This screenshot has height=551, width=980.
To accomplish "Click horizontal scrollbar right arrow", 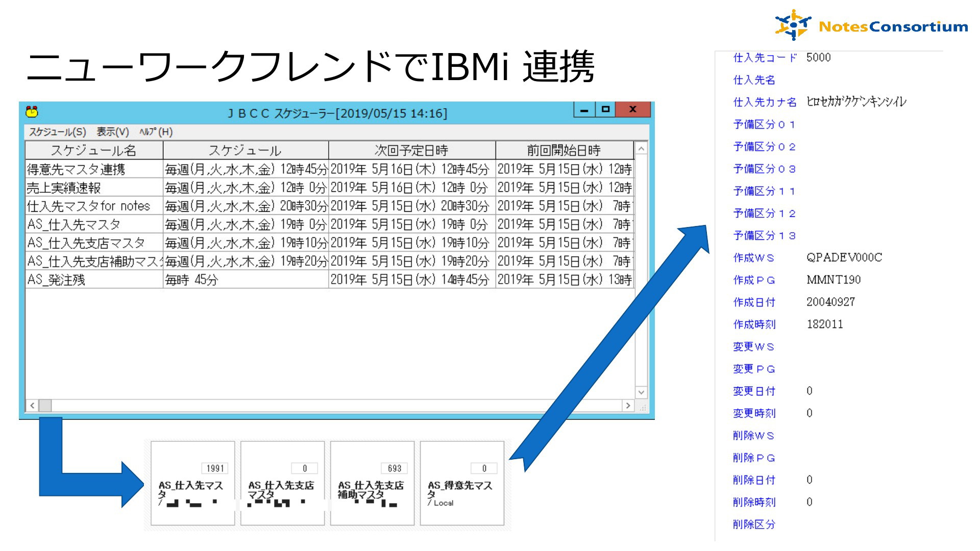I will coord(628,406).
